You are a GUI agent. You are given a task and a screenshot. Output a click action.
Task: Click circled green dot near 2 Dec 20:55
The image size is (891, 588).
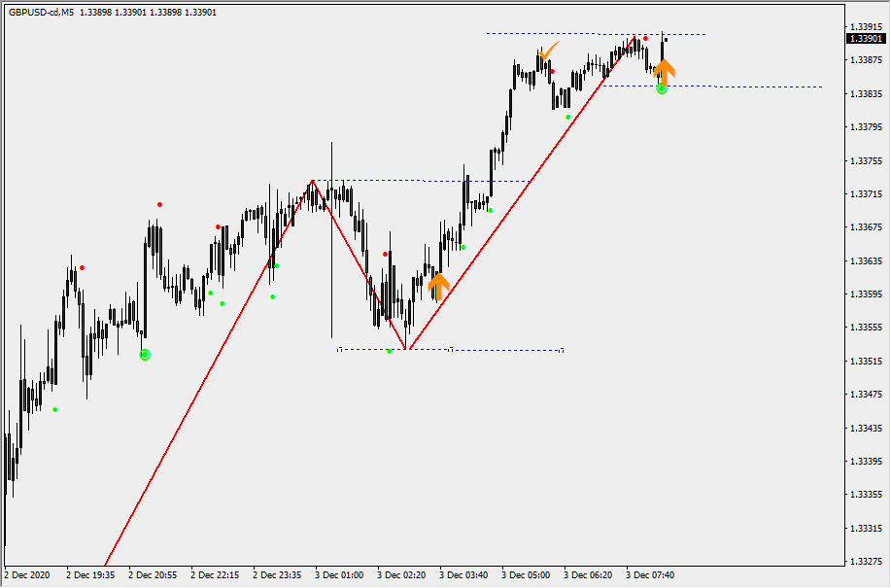145,355
